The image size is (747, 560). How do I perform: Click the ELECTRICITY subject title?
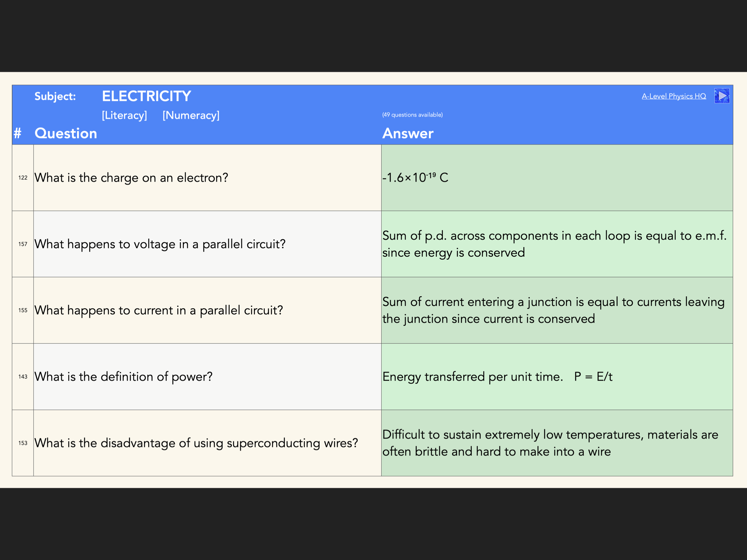pos(146,96)
